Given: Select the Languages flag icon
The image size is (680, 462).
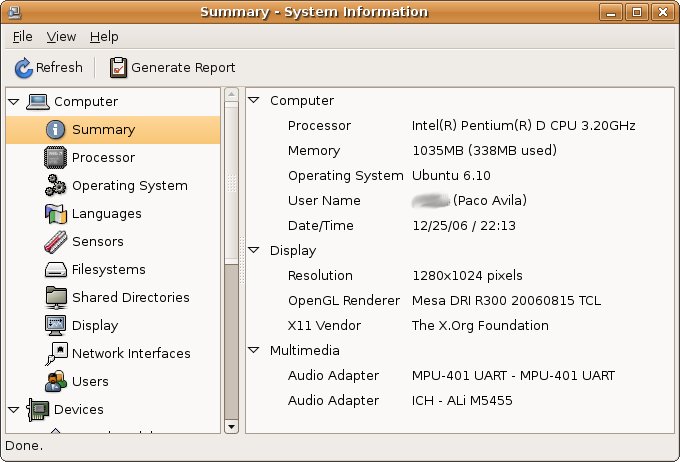Looking at the screenshot, I should 56,214.
